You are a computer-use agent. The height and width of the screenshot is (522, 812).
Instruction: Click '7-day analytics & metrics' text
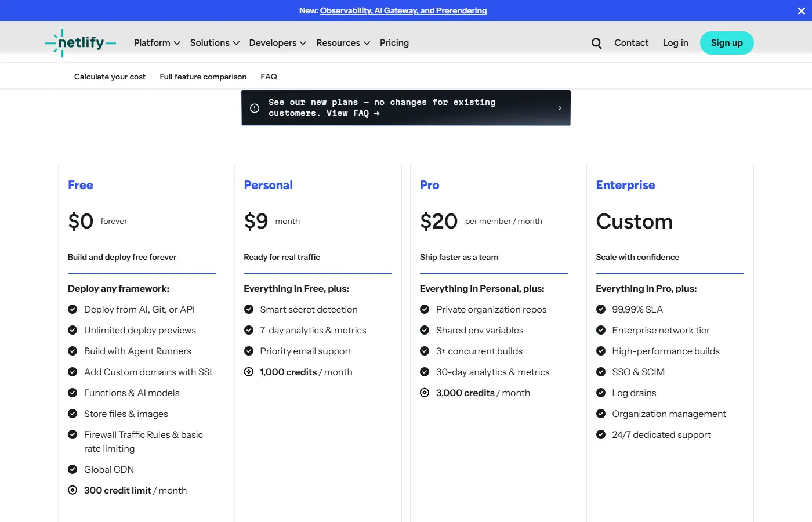tap(313, 330)
